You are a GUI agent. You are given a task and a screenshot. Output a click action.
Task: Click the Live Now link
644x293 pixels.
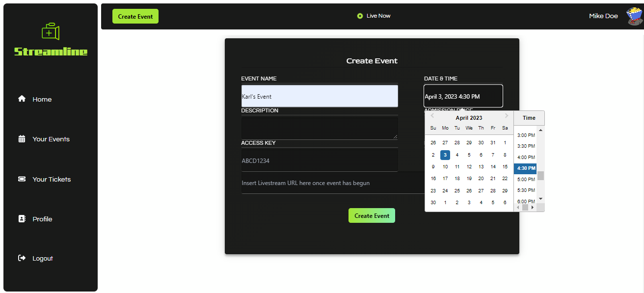click(x=378, y=16)
